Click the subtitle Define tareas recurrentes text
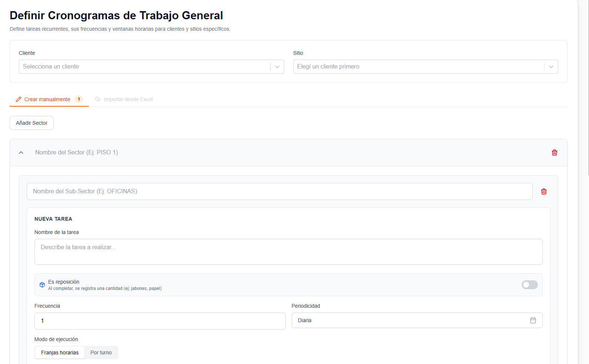The height and width of the screenshot is (364, 589). (120, 29)
